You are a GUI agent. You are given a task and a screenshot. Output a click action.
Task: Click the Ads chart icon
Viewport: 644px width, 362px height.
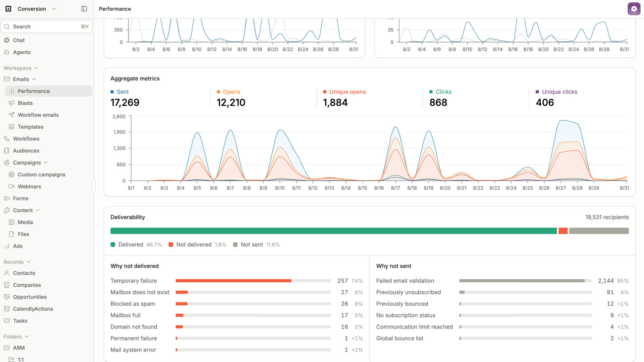(7, 246)
